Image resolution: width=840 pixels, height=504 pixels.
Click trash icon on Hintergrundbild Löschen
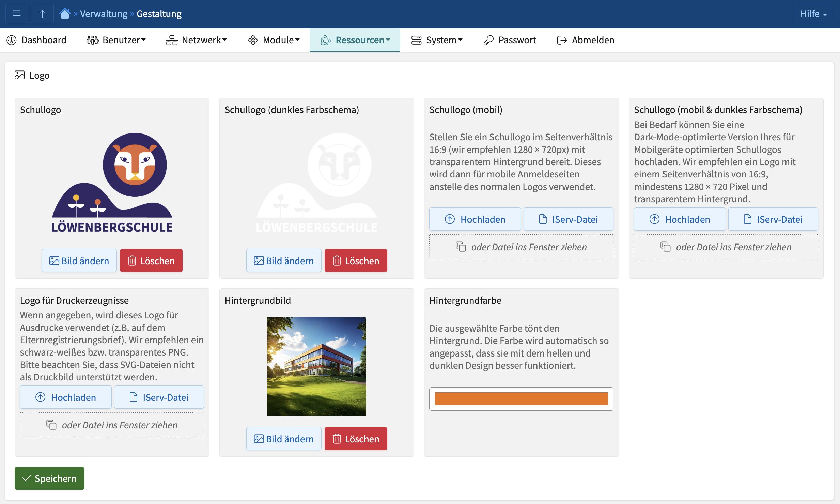[x=337, y=439]
